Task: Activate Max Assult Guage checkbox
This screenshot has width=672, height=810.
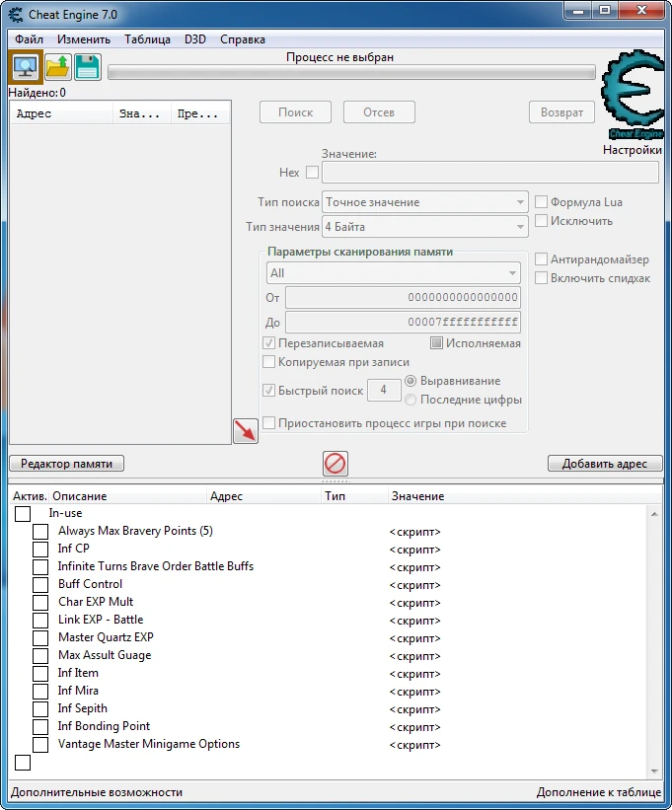Action: tap(40, 655)
